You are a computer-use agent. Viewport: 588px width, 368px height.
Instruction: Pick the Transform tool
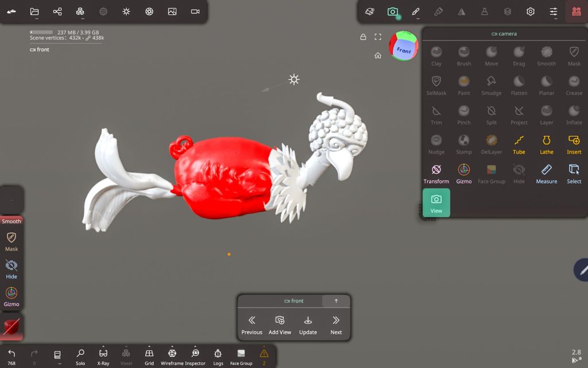[x=436, y=173]
